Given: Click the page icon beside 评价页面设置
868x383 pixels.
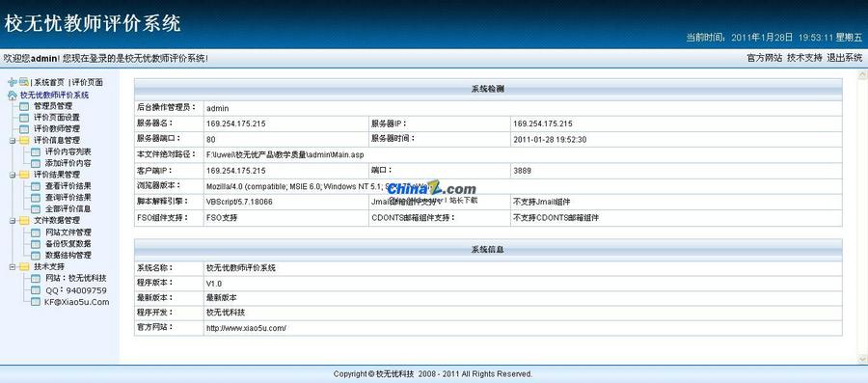Looking at the screenshot, I should (24, 118).
